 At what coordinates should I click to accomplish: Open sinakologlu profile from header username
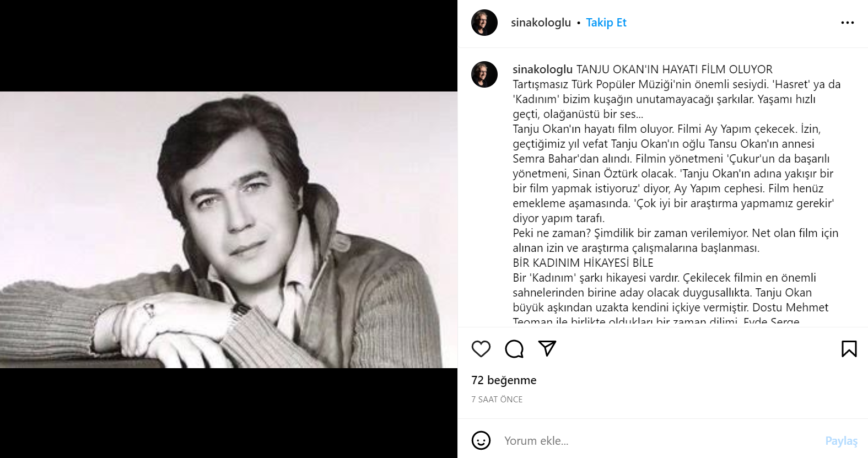coord(541,23)
